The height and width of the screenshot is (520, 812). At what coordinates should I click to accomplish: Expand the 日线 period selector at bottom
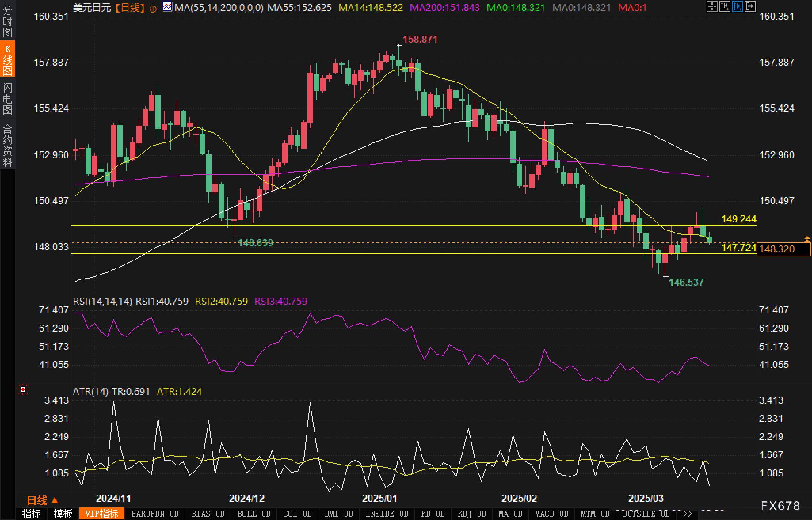pyautogui.click(x=42, y=500)
